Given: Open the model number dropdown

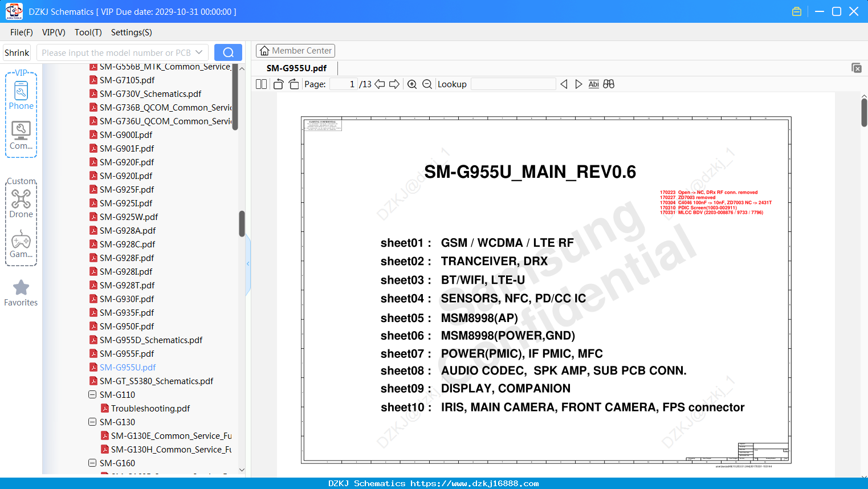Looking at the screenshot, I should [x=199, y=52].
